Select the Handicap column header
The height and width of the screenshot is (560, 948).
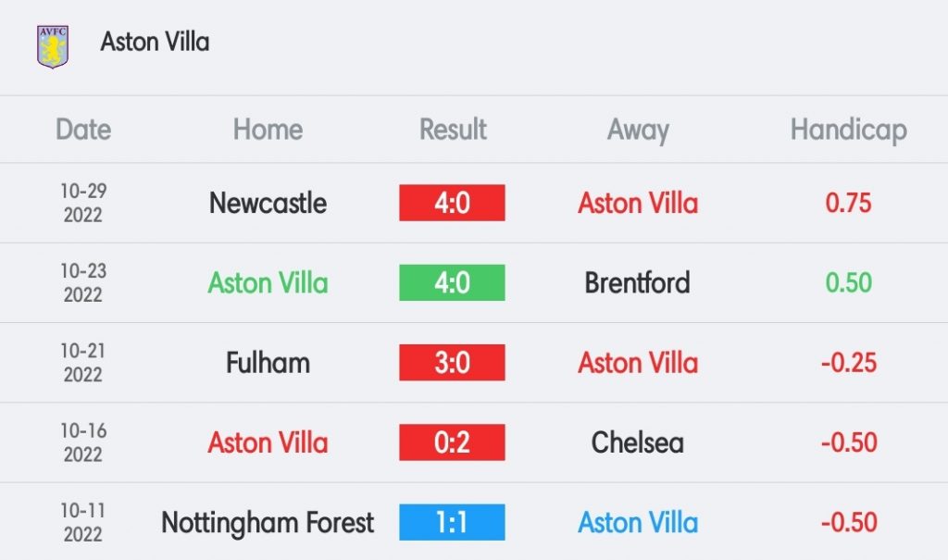[849, 130]
